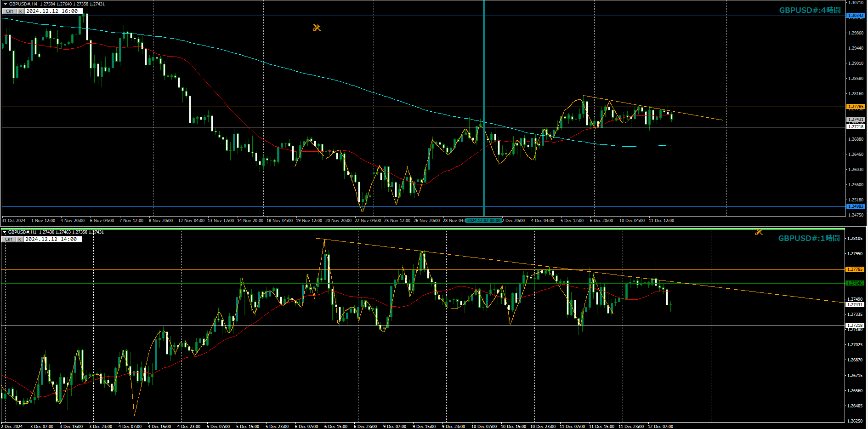Click the 18 Nov 04:00 time axis label
Image resolution: width=868 pixels, height=429 pixels.
(279, 221)
